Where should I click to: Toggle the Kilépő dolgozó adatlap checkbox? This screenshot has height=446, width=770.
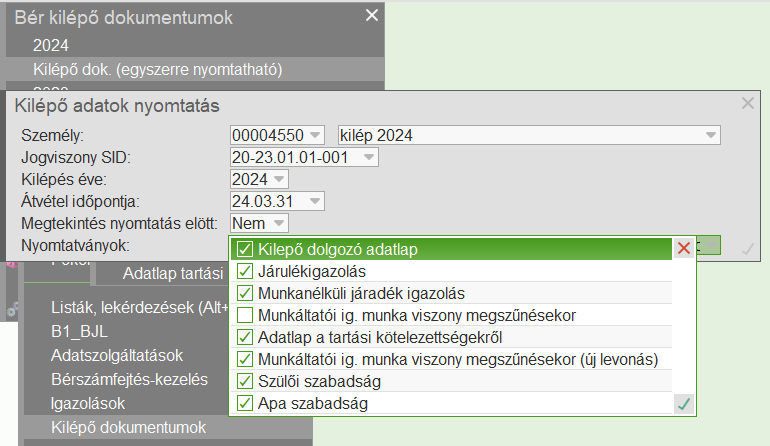pos(244,249)
